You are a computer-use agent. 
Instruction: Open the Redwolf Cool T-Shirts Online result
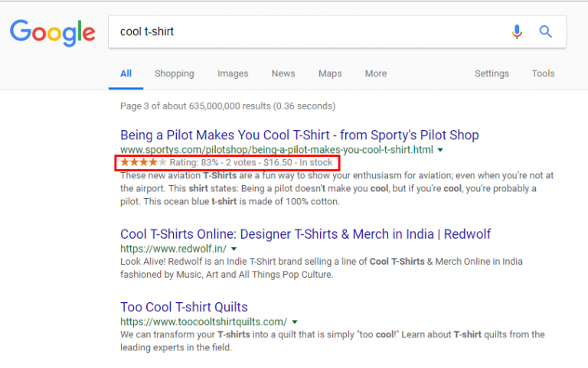tap(305, 234)
